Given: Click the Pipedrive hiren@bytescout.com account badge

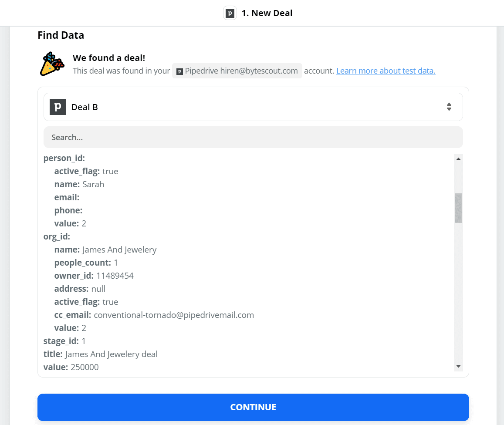Looking at the screenshot, I should tap(237, 71).
